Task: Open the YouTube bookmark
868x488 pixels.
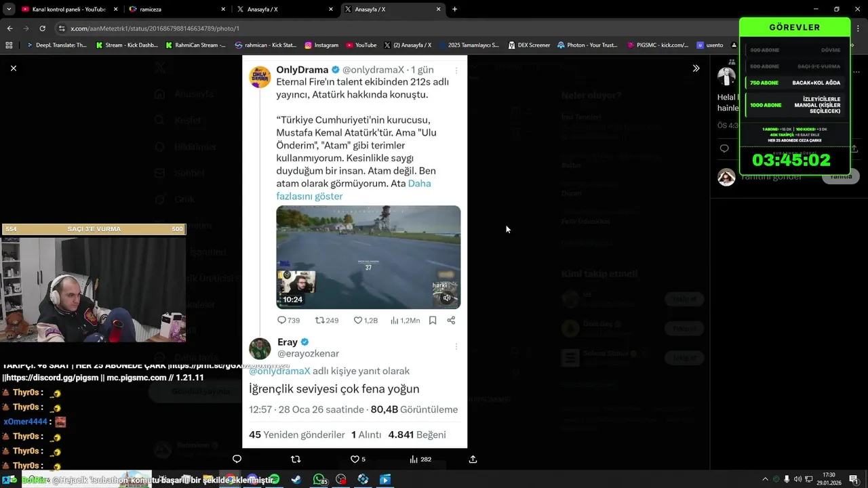Action: tap(361, 45)
